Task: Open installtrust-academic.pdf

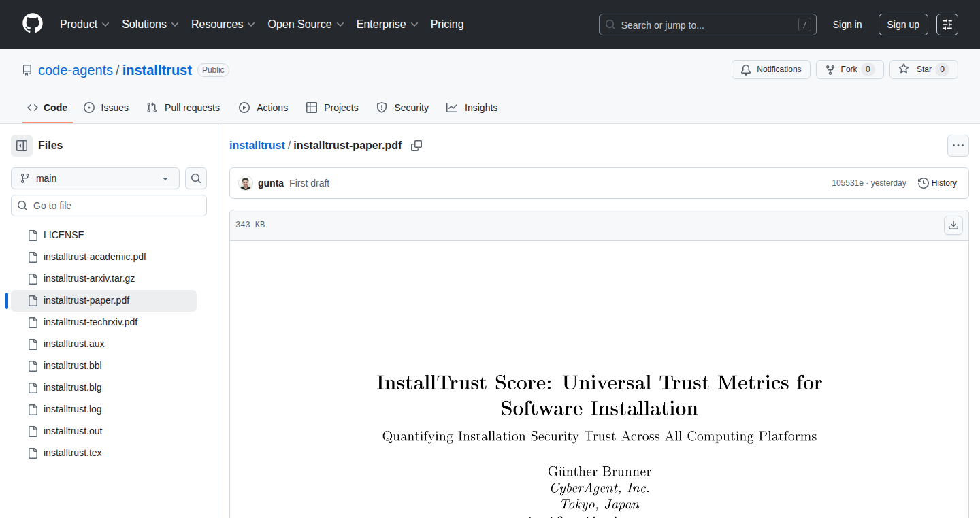Action: tap(95, 257)
